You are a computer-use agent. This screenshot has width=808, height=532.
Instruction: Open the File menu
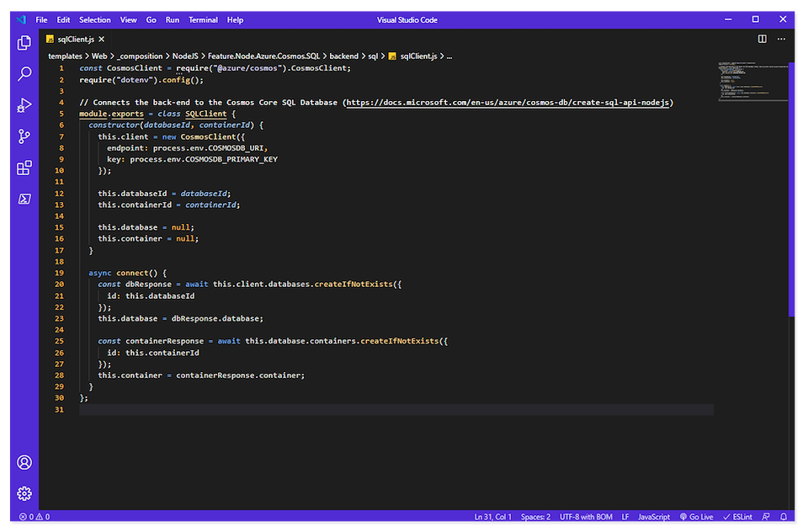41,20
